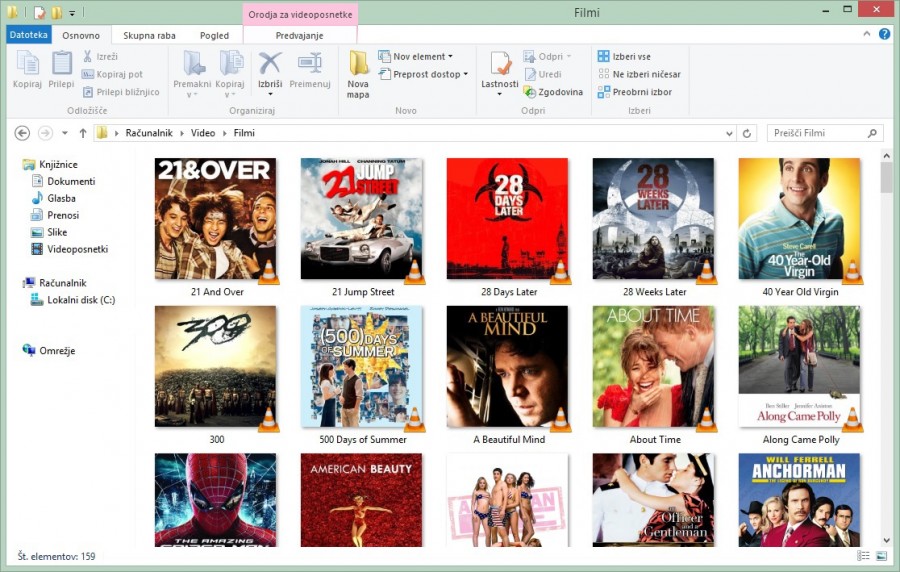
Task: Switch to the Pogled ribbon tab
Action: click(x=214, y=35)
